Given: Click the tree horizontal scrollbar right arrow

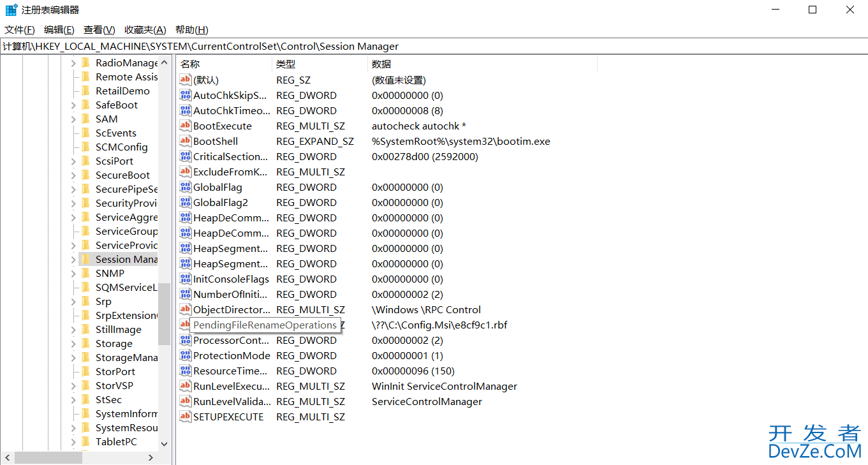Looking at the screenshot, I should (151, 457).
